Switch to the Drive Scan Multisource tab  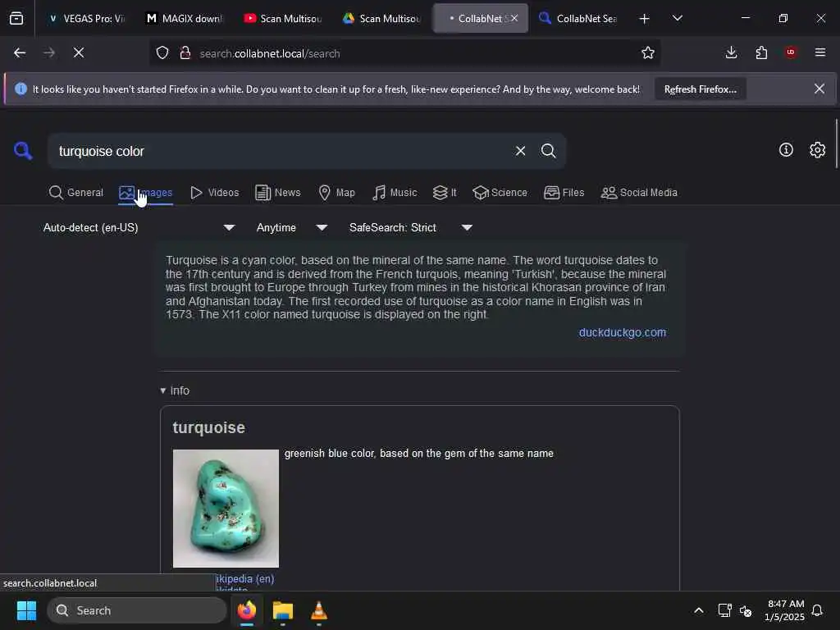381,19
